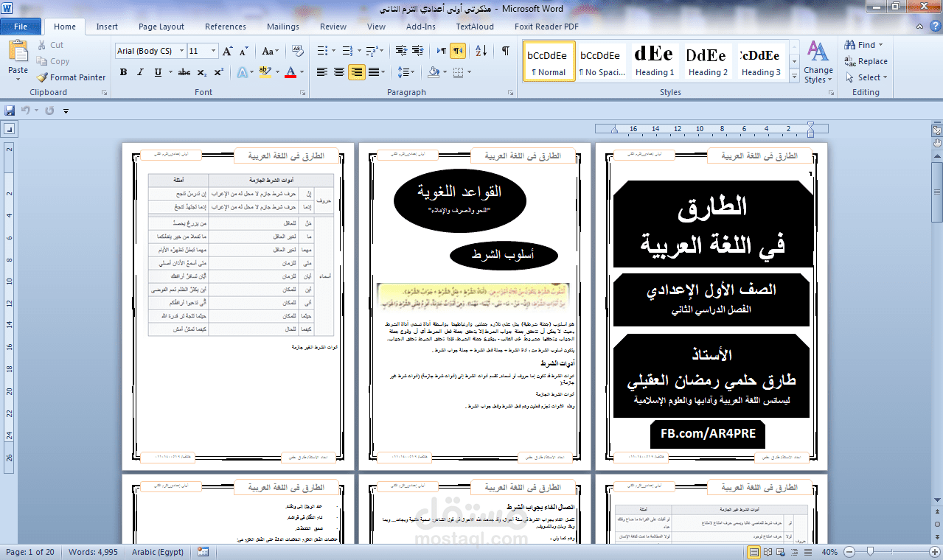The image size is (943, 560).
Task: Toggle Italic formatting
Action: (140, 72)
